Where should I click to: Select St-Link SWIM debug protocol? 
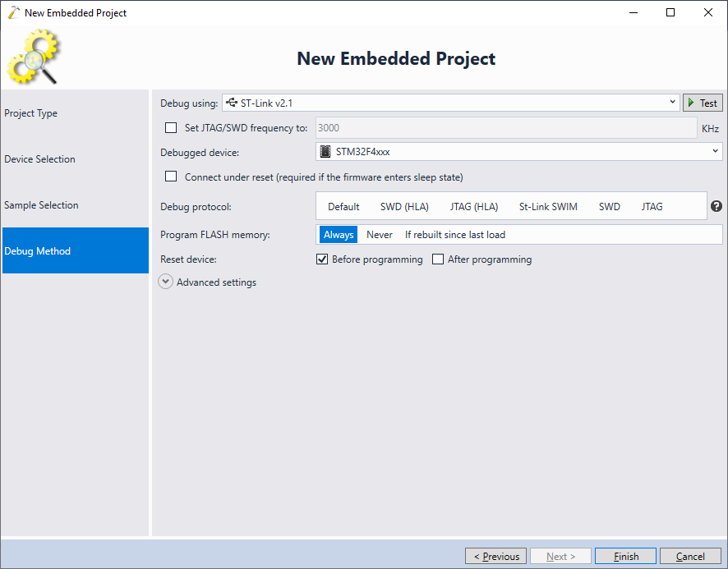pos(548,207)
